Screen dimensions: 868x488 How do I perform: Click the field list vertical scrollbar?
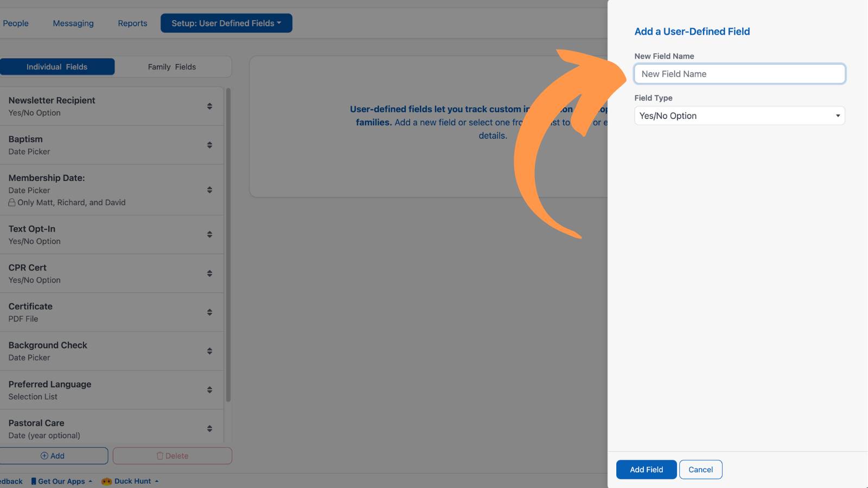[x=228, y=245]
